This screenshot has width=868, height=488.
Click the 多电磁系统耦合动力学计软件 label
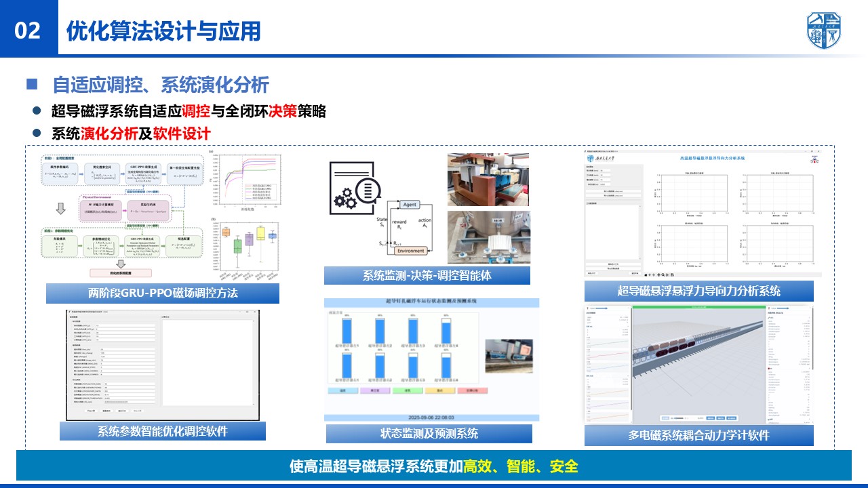[x=699, y=435]
